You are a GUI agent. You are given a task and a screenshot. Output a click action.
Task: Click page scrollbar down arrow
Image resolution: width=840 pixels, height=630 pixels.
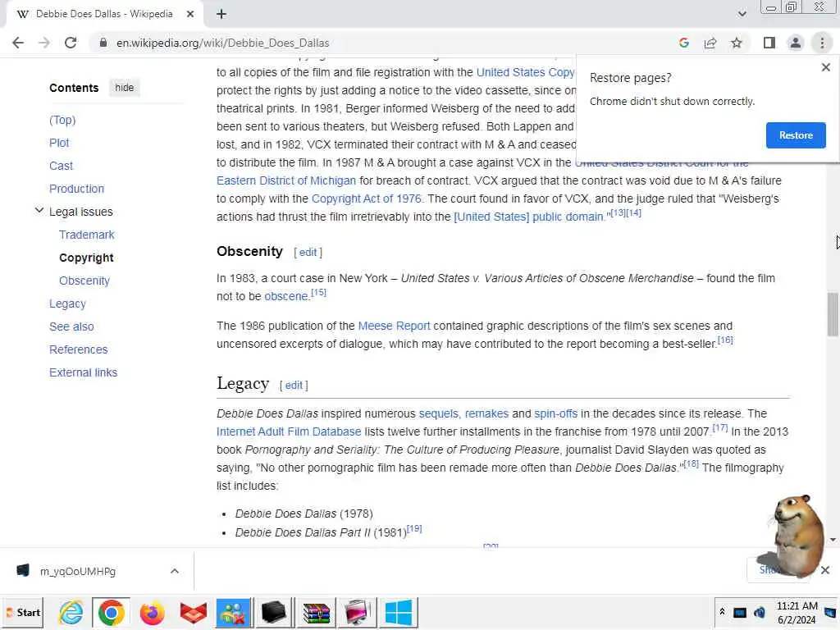(x=833, y=540)
